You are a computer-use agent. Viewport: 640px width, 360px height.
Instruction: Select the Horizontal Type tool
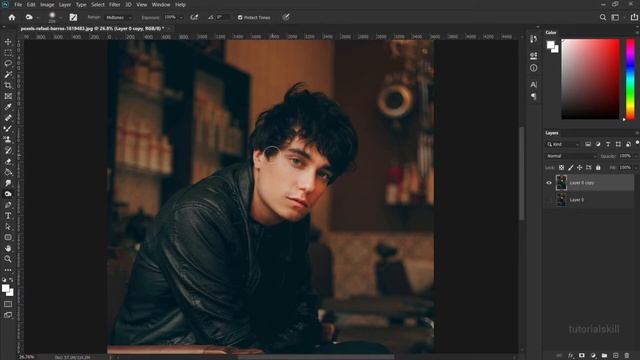click(x=8, y=216)
